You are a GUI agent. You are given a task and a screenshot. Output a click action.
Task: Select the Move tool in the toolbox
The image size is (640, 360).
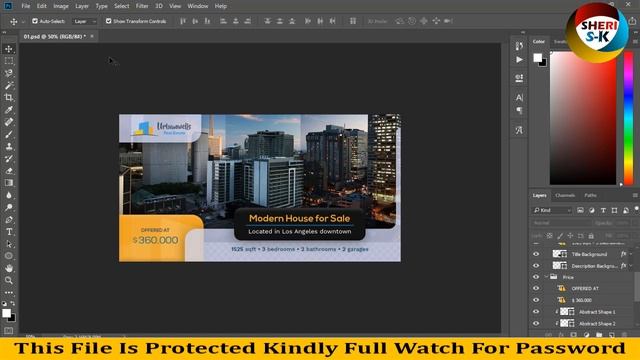coord(9,49)
